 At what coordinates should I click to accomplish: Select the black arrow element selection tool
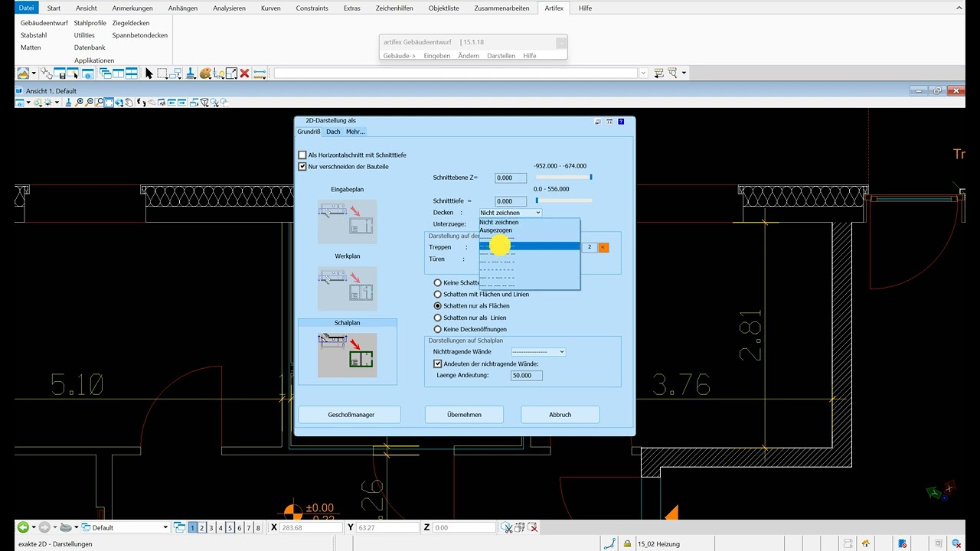(x=149, y=73)
